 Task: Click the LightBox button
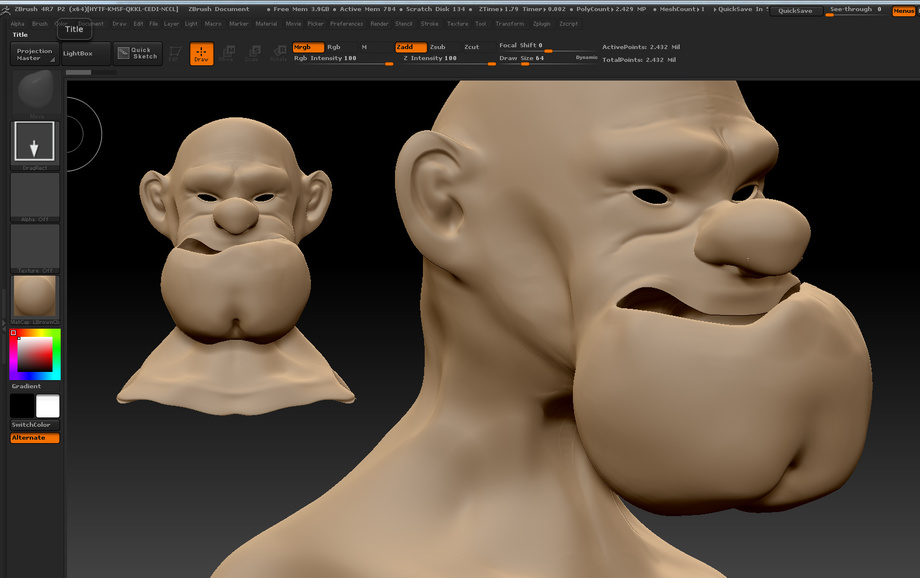pos(86,53)
